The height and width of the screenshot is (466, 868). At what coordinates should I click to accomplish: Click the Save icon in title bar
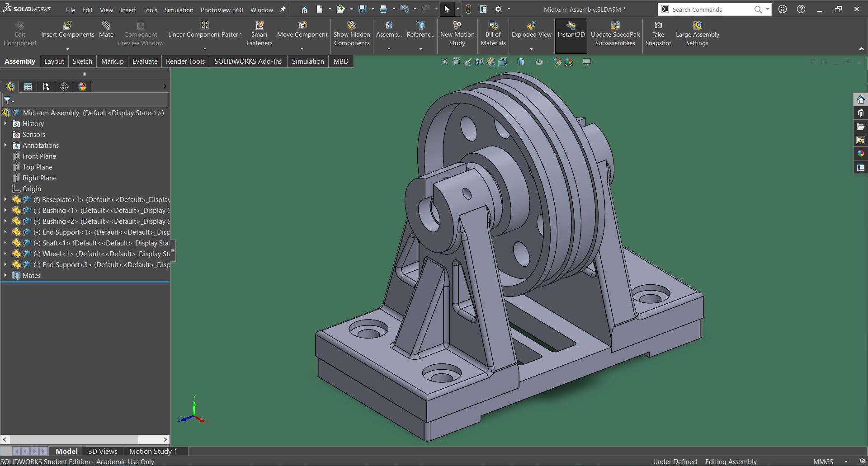[x=362, y=9]
